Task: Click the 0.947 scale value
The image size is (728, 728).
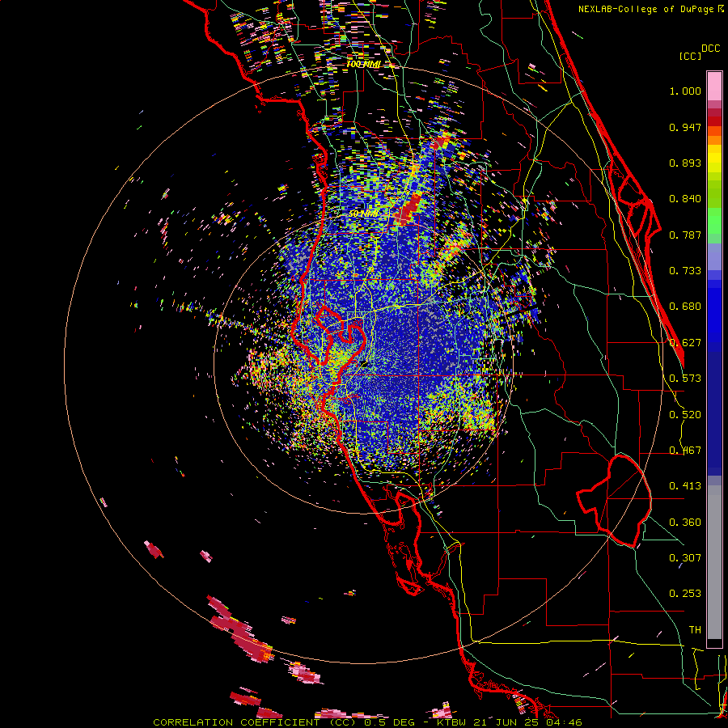Action: pos(685,127)
